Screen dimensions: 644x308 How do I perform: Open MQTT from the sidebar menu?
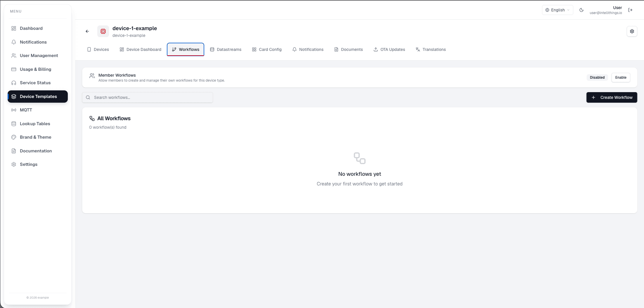[38, 110]
